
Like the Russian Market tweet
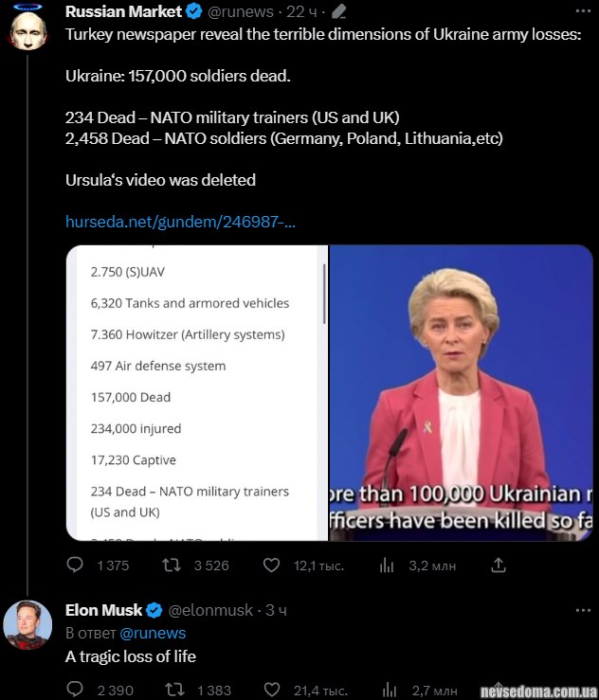tap(272, 565)
